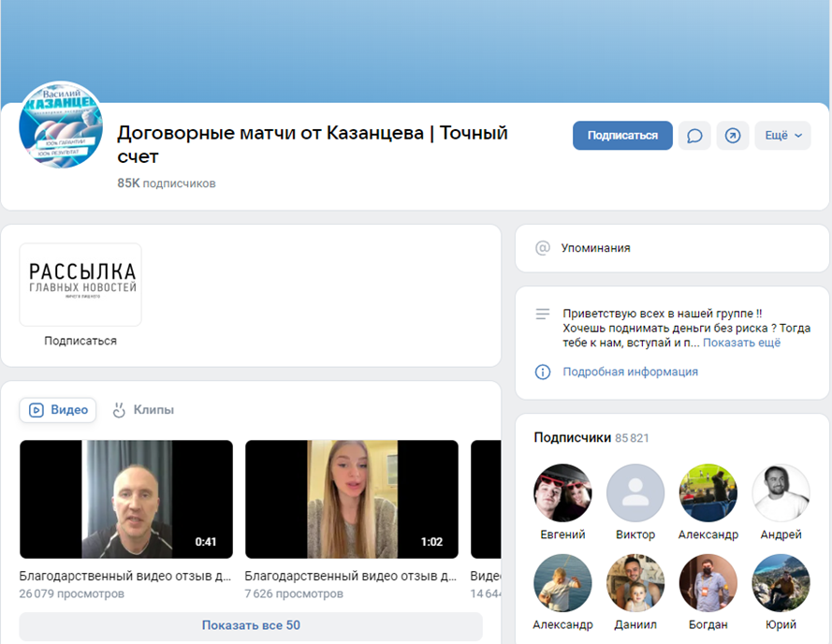Click the share arrow icon near Подписаться
This screenshot has height=644, width=832.
coord(733,135)
